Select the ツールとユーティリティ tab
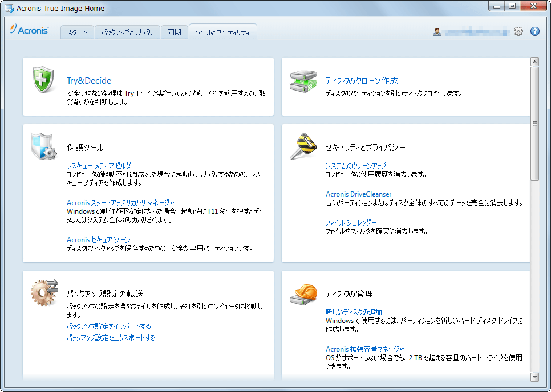Viewport: 551px width, 392px height. point(223,32)
